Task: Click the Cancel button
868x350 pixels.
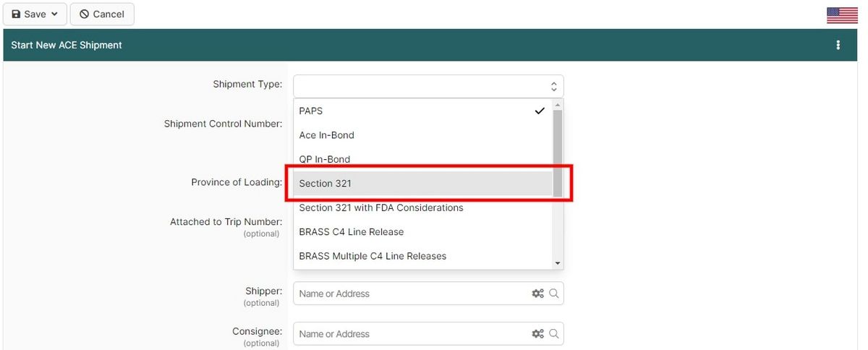Action: [x=102, y=14]
